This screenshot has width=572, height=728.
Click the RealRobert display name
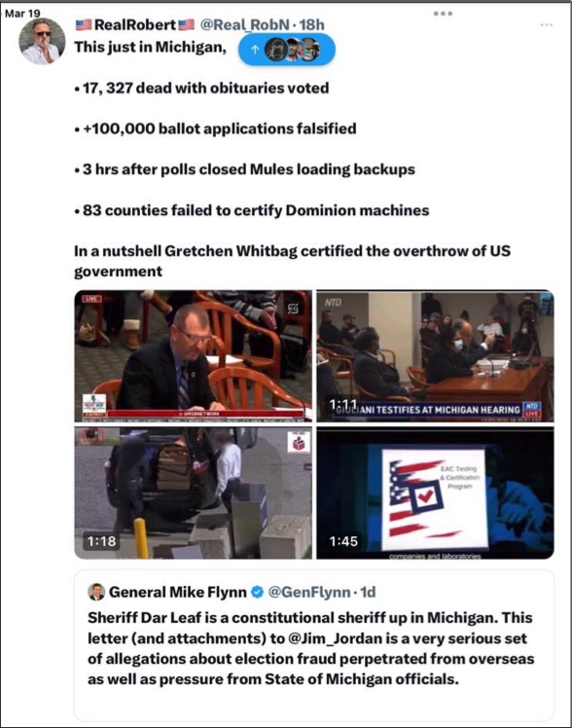135,24
